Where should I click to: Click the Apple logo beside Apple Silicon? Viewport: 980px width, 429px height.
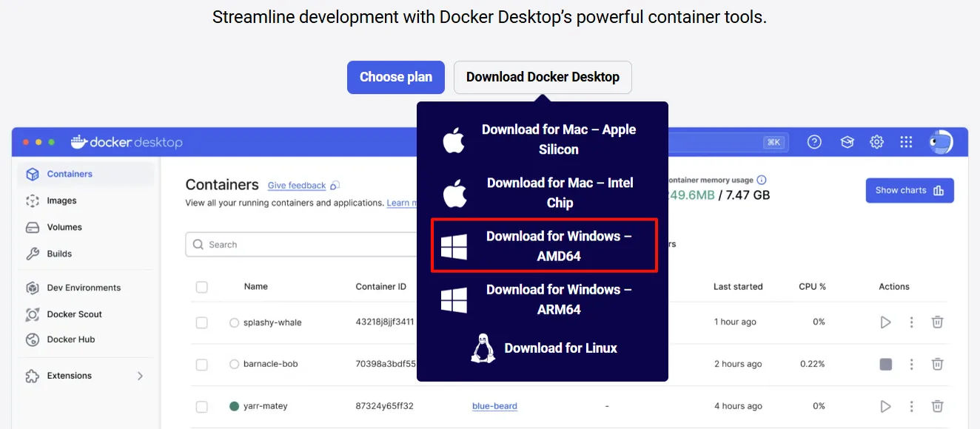click(454, 140)
